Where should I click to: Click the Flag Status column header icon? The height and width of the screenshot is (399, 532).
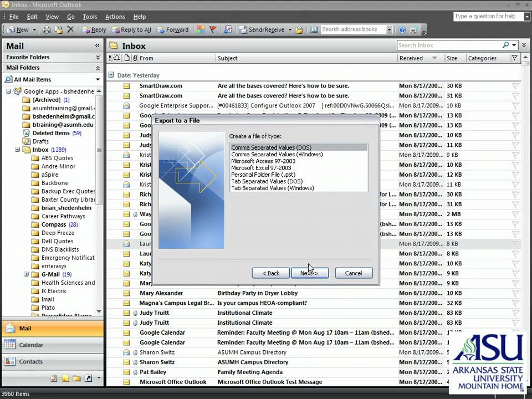(515, 58)
